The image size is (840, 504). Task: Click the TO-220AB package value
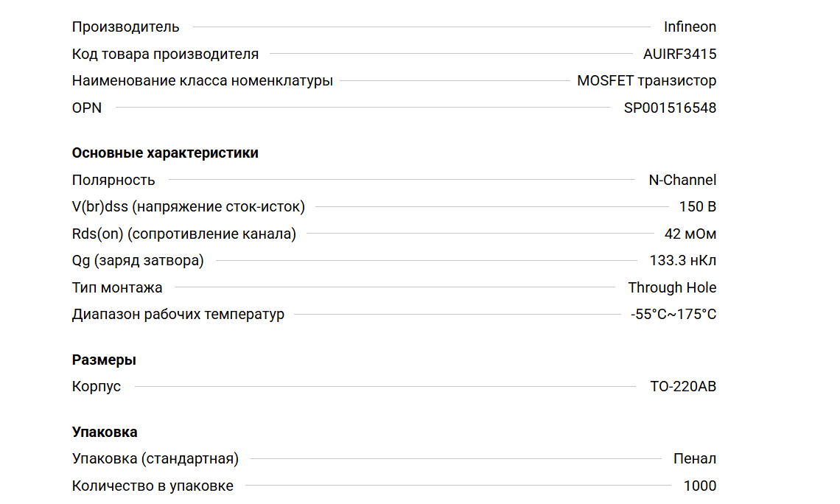pos(683,387)
